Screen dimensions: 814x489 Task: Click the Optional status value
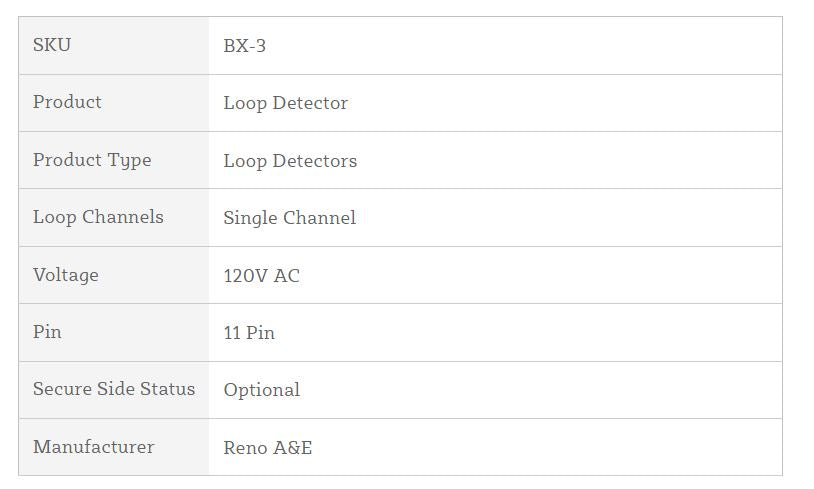point(262,390)
